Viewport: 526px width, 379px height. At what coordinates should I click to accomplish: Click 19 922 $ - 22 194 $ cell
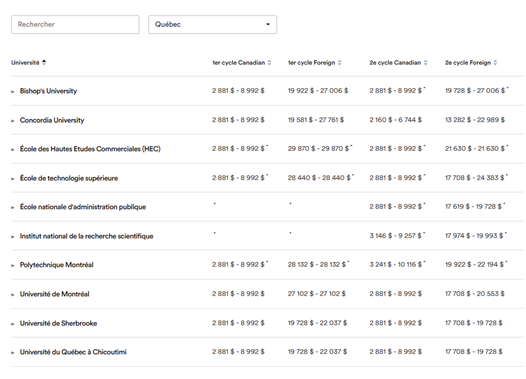[x=476, y=265]
